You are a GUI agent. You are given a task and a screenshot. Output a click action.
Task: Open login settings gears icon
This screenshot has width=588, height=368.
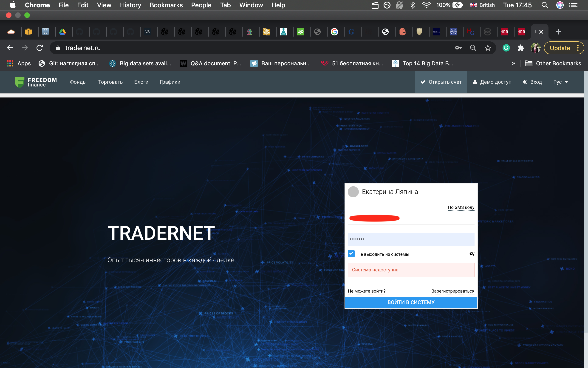472,254
